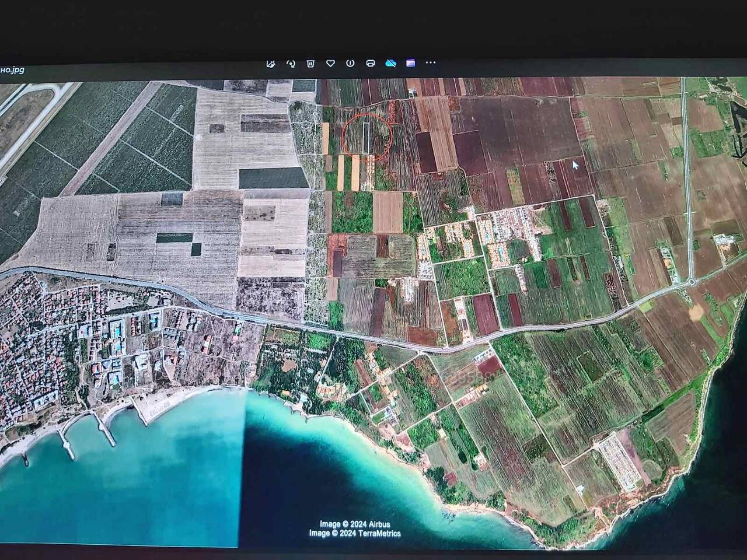Show file info icon
The height and width of the screenshot is (560, 747).
[x=350, y=63]
